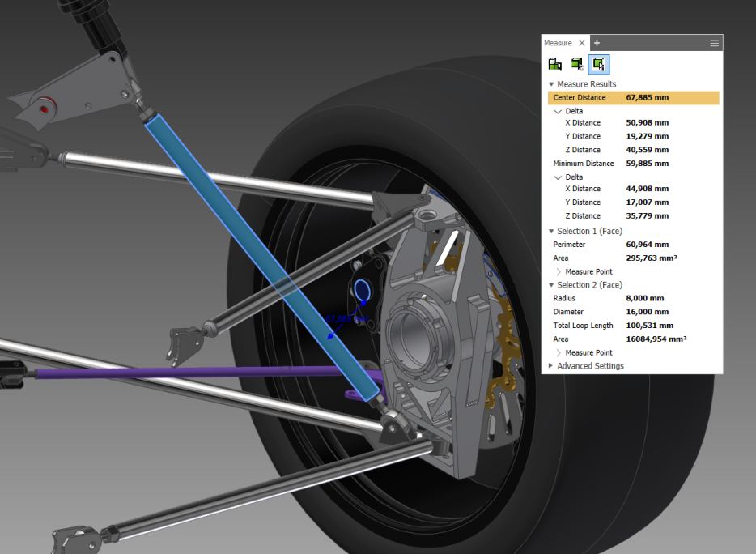The height and width of the screenshot is (554, 756).
Task: Click the Perimeter 60,964 mm value
Action: [647, 245]
